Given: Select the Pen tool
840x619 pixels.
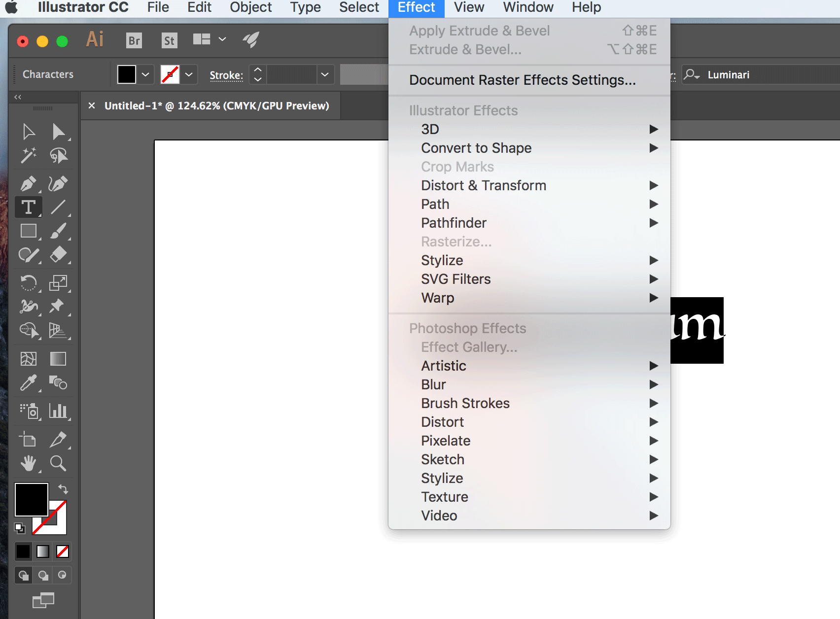Looking at the screenshot, I should pos(29,183).
